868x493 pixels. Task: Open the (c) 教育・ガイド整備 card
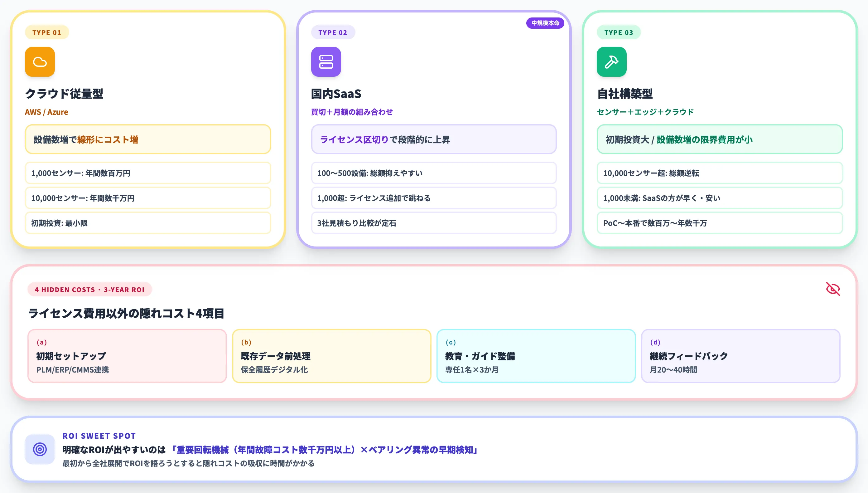(536, 356)
